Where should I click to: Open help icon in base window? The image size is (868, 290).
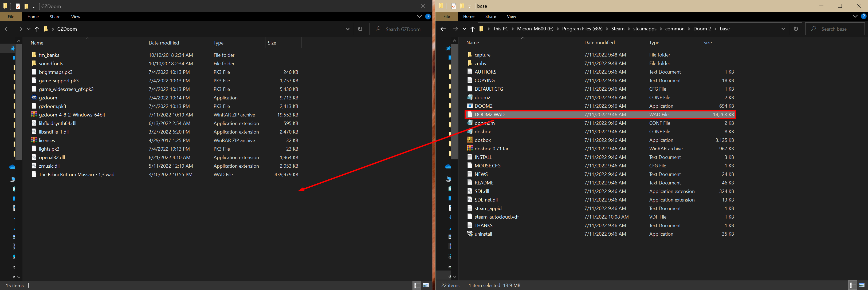click(863, 16)
